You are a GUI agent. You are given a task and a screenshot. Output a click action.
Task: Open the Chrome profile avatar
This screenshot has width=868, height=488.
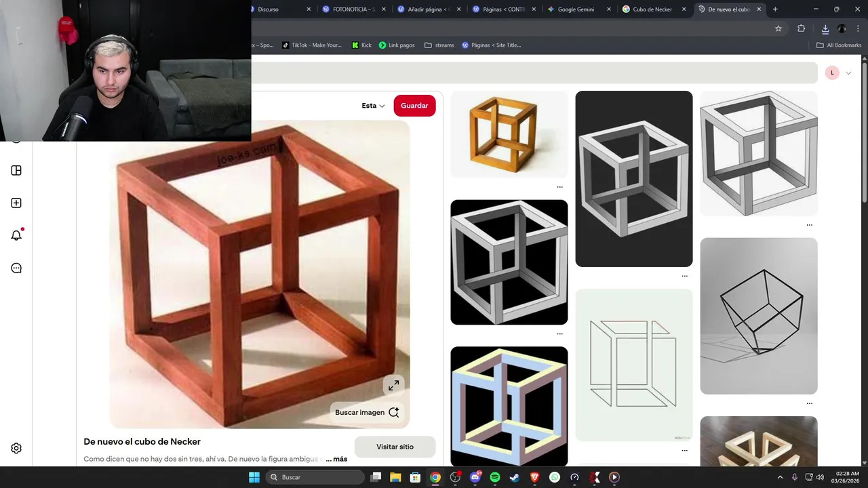tap(842, 28)
